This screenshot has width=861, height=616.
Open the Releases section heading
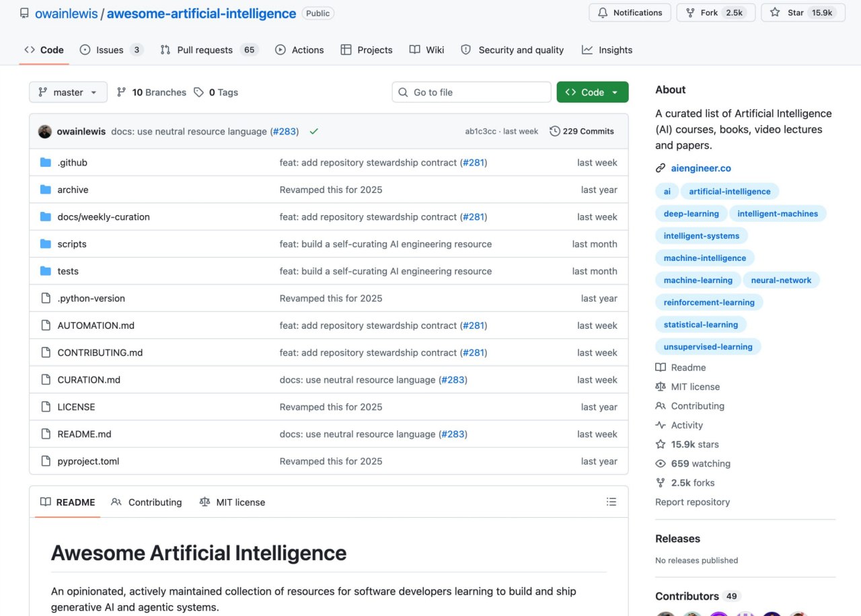[677, 539]
